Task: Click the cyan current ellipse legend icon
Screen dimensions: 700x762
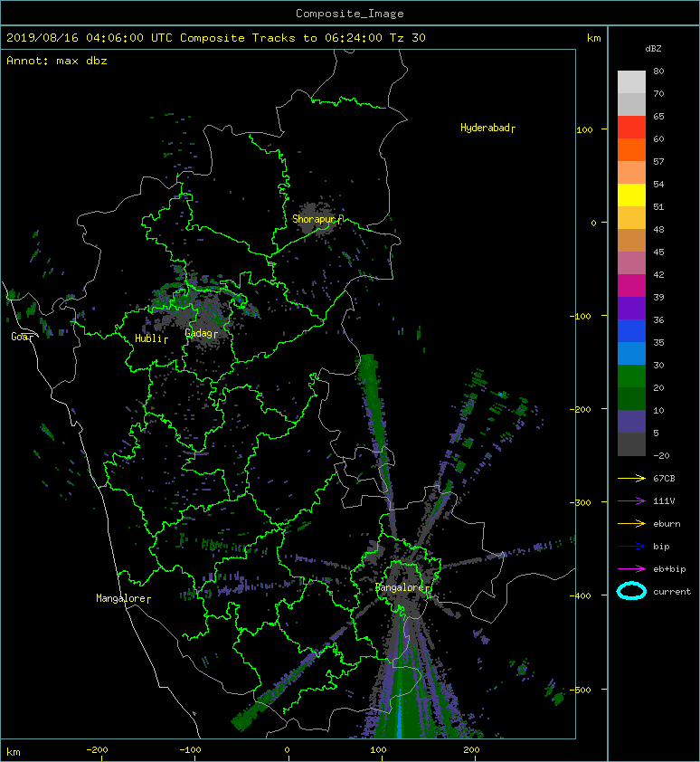Action: (631, 591)
